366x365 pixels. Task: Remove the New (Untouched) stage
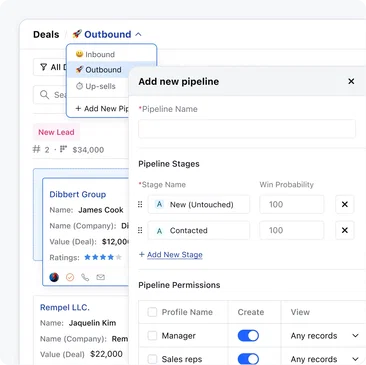coord(345,204)
